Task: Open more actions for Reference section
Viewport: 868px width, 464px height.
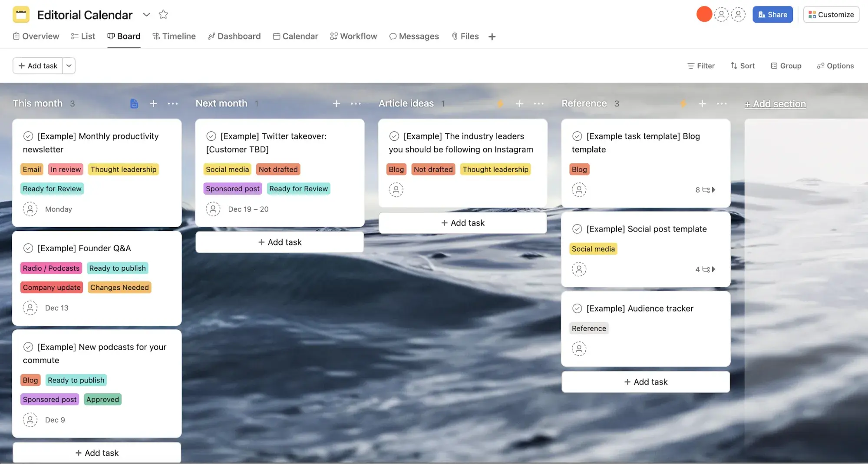Action: pos(722,103)
